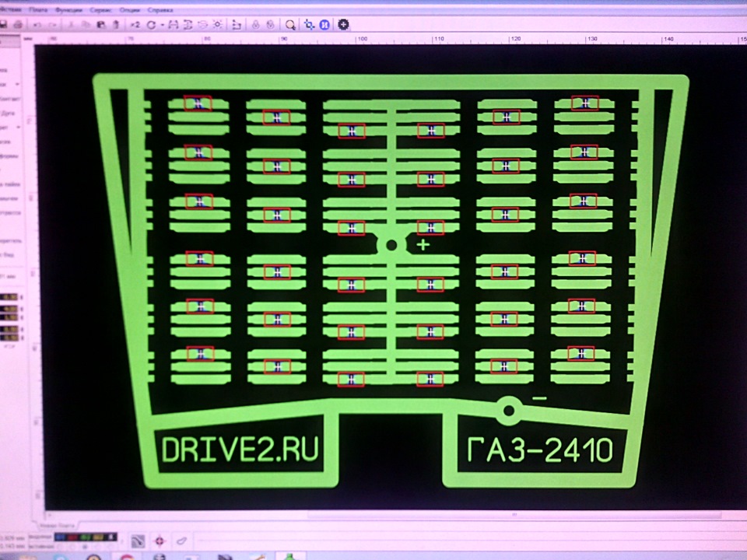Screen dimensions: 747x560
Task: Click the toolbar icon right of Paste
Action: pyautogui.click(x=116, y=25)
